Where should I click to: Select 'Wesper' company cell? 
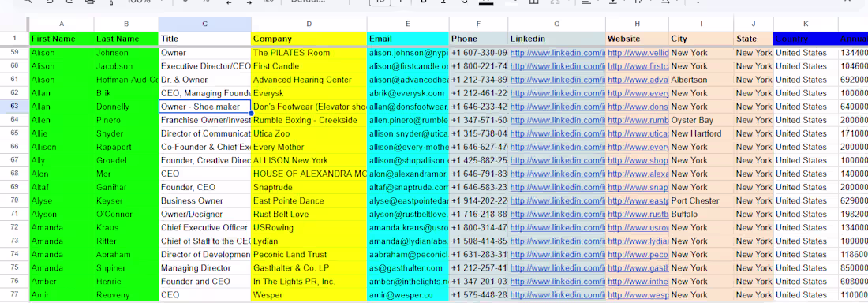coord(309,295)
